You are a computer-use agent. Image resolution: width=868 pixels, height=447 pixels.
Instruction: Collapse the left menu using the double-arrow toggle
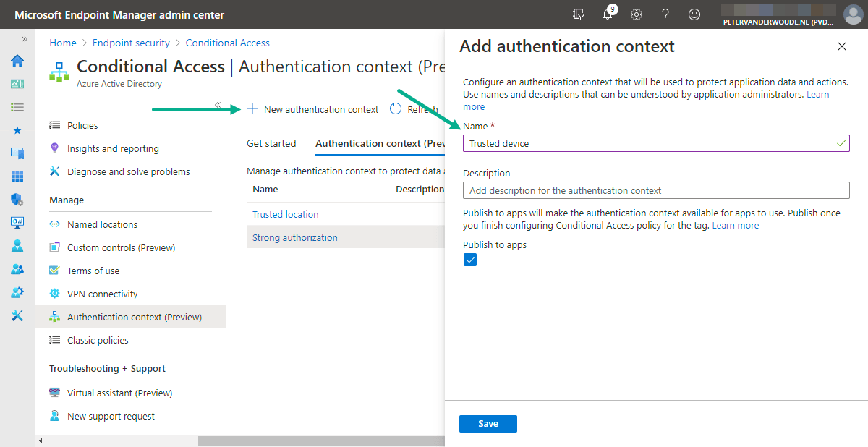[x=218, y=103]
